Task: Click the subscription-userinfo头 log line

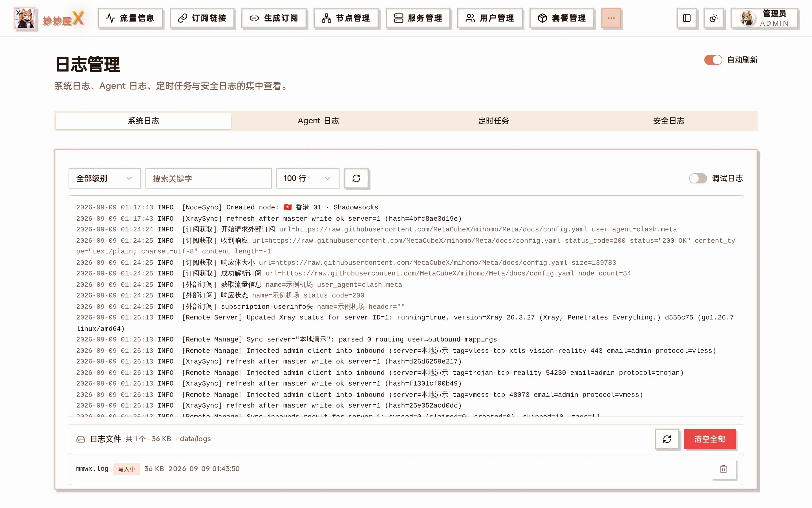Action: (240, 306)
